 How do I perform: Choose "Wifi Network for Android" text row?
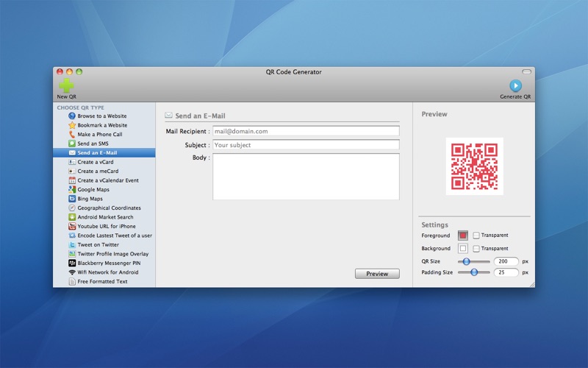[108, 272]
